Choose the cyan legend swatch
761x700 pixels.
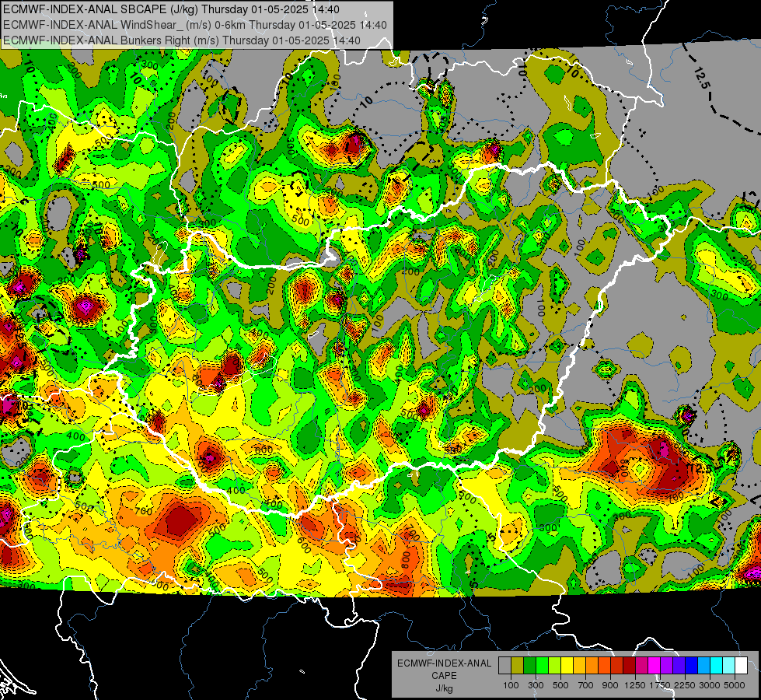click(717, 666)
